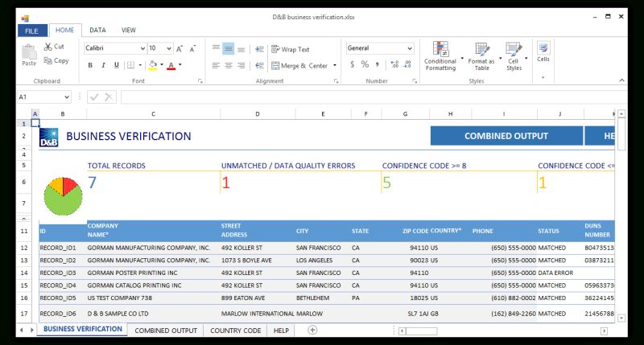Cancel entry with the formula bar X
Viewport: 644px width, 345px height.
(x=109, y=97)
